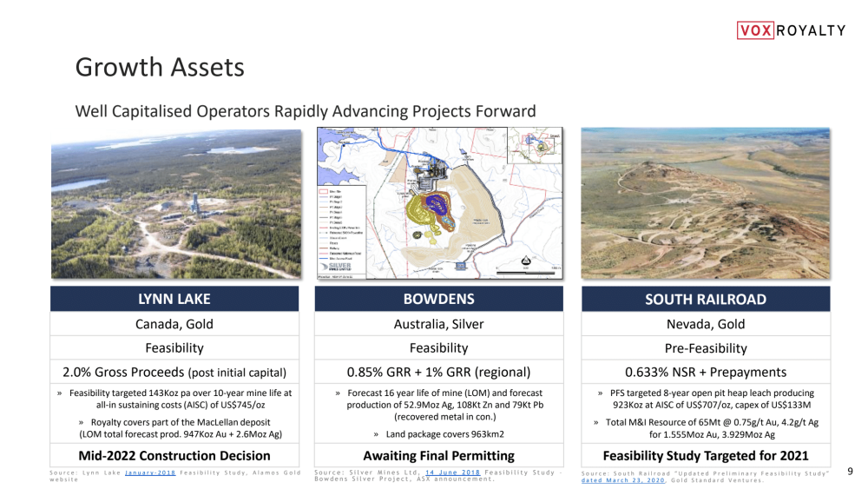This screenshot has height=489, width=868.
Task: Click the PFS targeted 8-year bullet
Action: pos(707,399)
